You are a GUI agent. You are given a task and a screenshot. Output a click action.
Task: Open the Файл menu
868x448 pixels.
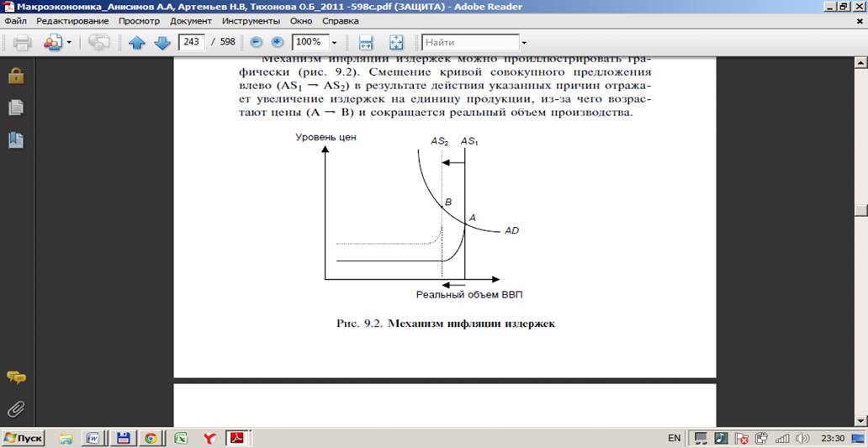(x=15, y=21)
